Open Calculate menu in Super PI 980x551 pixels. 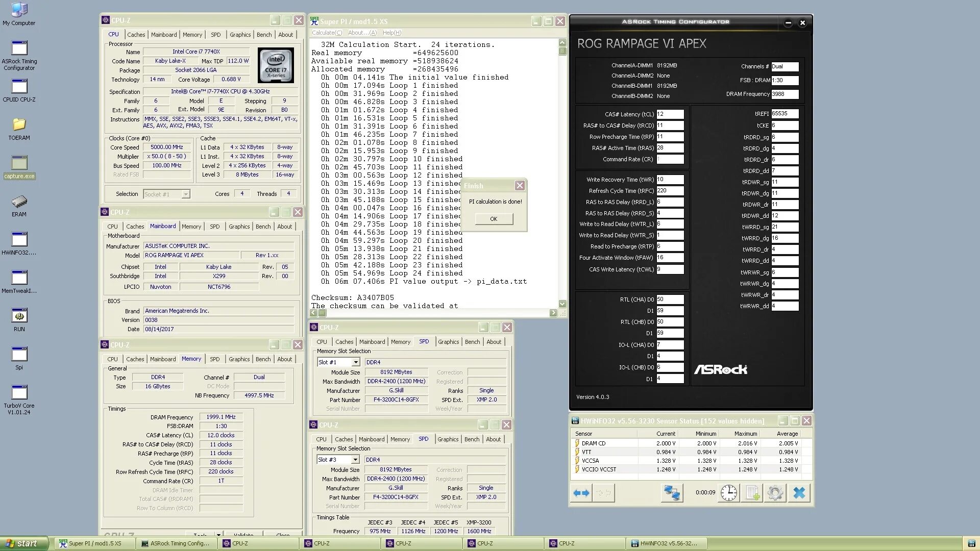[x=327, y=33]
